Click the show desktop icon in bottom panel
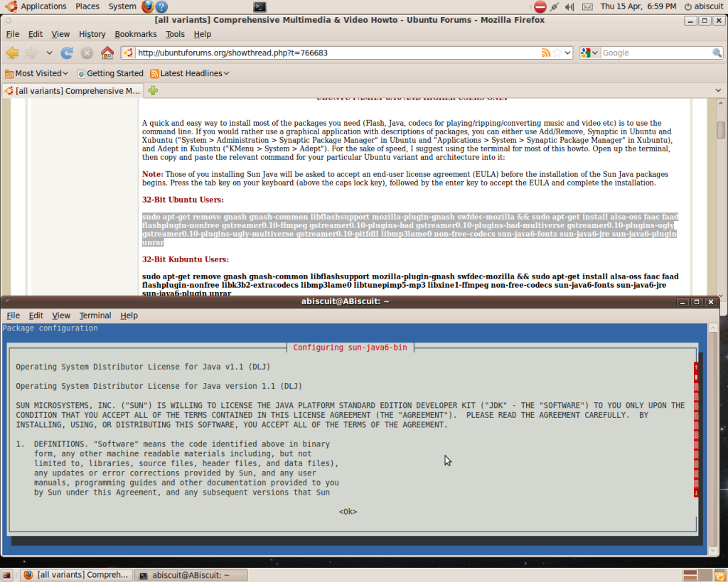The image size is (728, 582). pos(7,575)
